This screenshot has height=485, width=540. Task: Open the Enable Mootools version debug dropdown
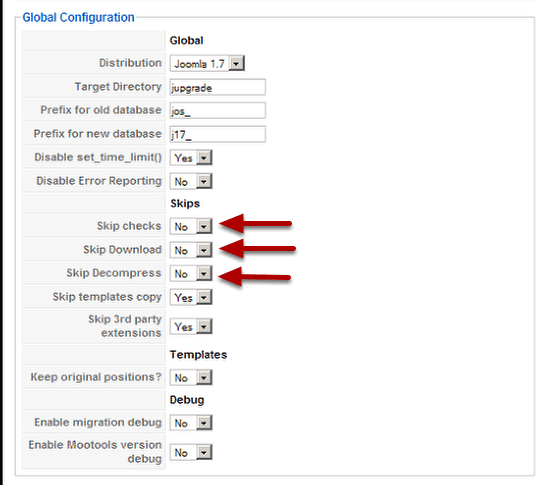[191, 452]
